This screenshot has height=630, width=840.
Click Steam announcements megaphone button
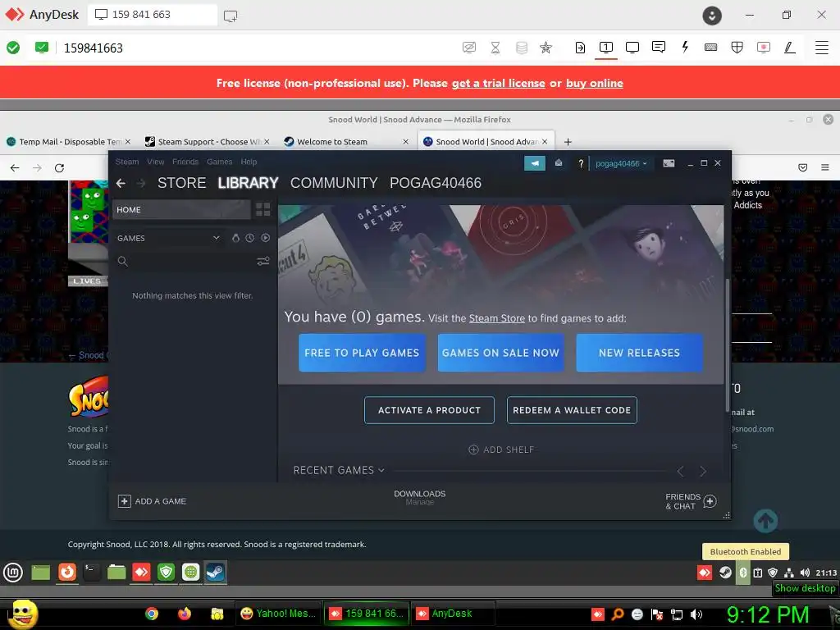535,163
